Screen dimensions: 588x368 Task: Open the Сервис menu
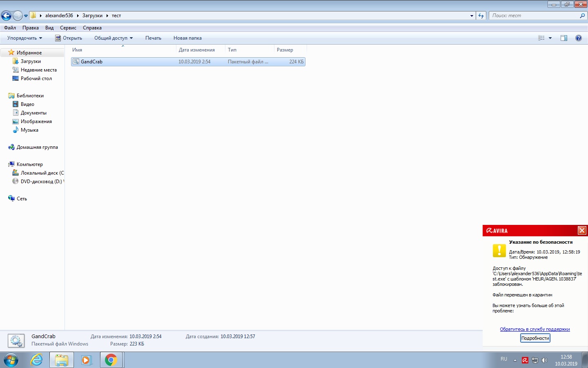68,28
